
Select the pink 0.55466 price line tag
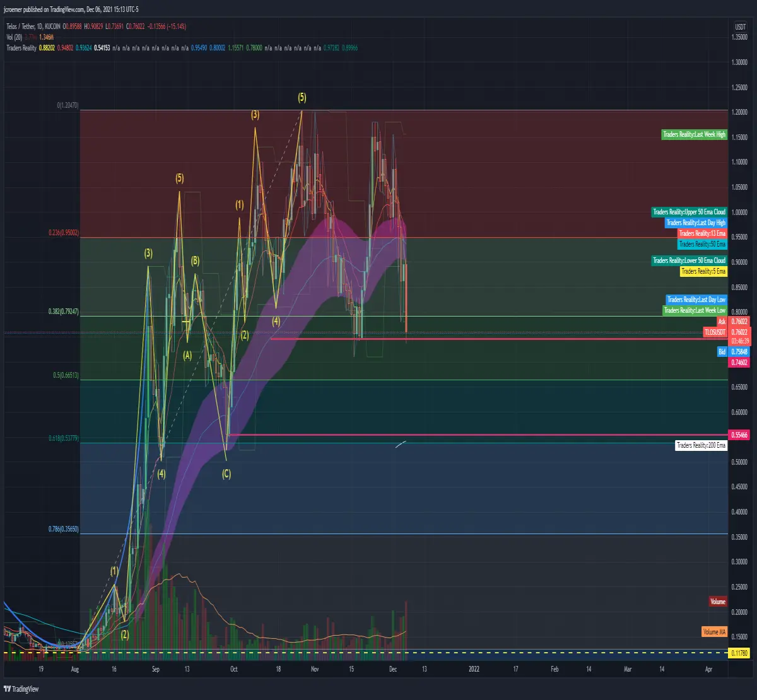click(x=739, y=435)
